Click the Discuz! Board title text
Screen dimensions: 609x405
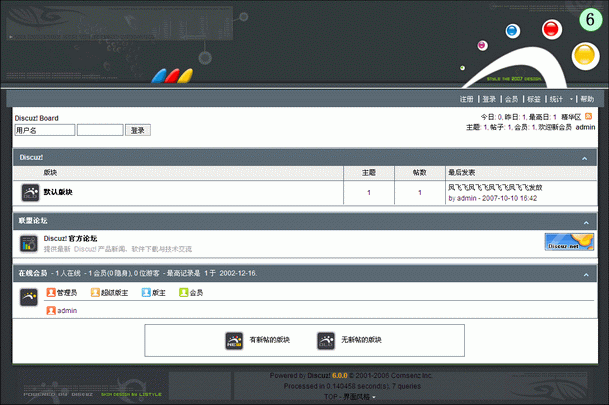[x=37, y=118]
